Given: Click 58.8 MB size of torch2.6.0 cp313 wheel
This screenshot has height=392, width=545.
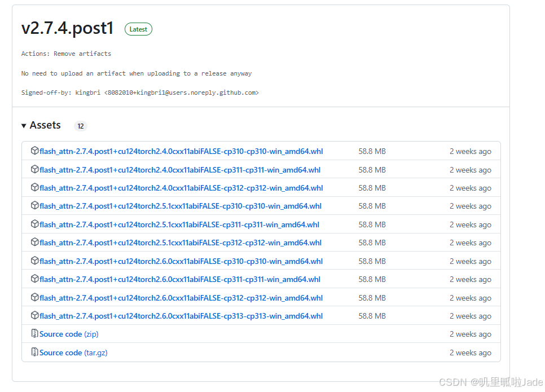Looking at the screenshot, I should click(372, 316).
